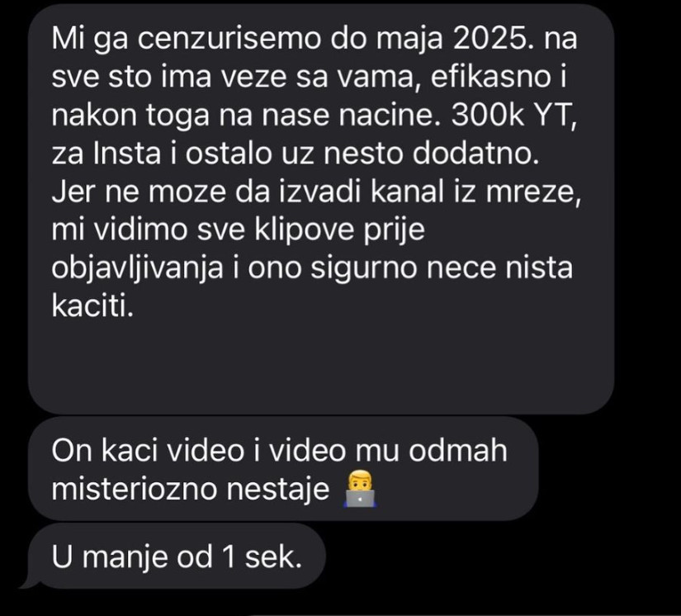Tap the 'U manje od 1 sek.' bubble

177,557
